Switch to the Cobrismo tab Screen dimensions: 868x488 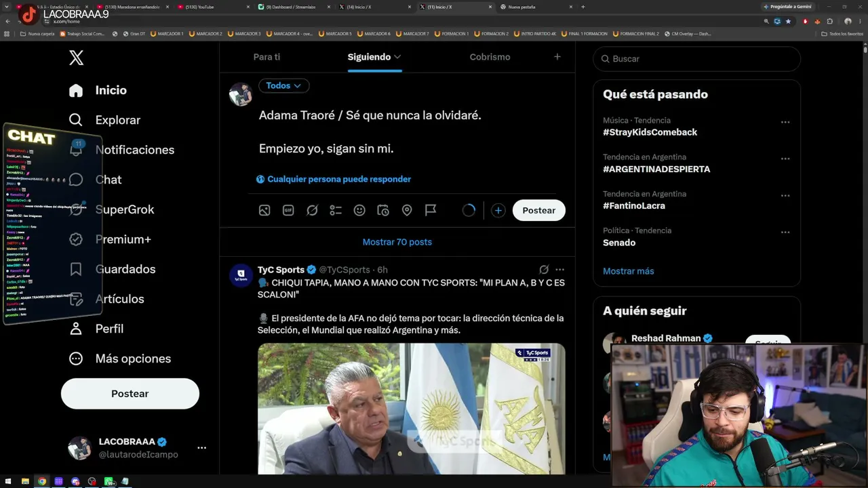click(490, 57)
